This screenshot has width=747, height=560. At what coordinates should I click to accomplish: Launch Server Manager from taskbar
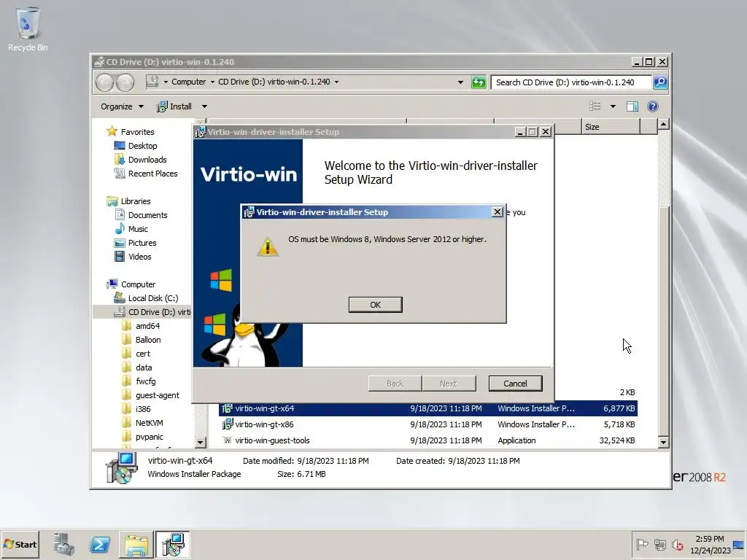click(x=64, y=544)
